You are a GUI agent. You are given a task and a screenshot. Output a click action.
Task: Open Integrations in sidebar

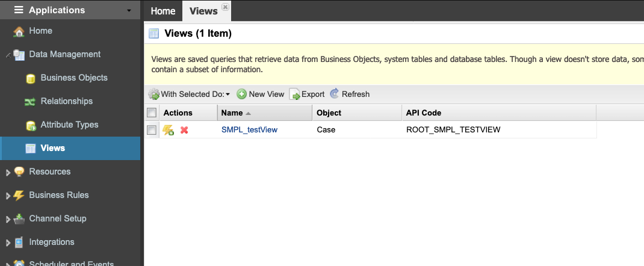pyautogui.click(x=52, y=242)
